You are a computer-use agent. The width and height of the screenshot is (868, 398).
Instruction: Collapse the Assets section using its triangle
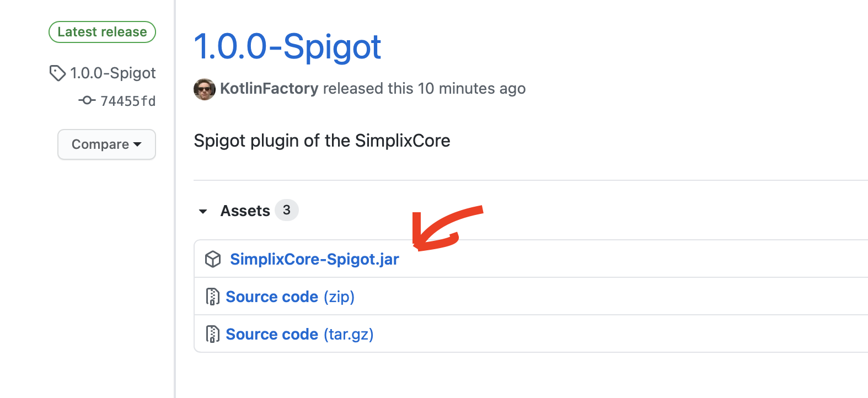click(x=203, y=211)
